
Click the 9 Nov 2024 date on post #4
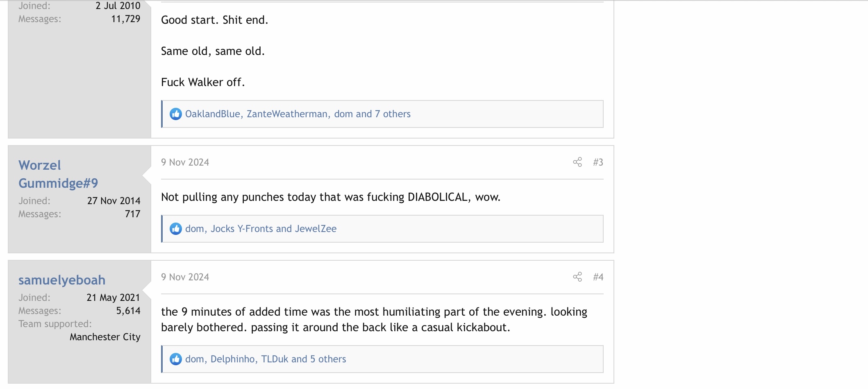[x=185, y=277]
